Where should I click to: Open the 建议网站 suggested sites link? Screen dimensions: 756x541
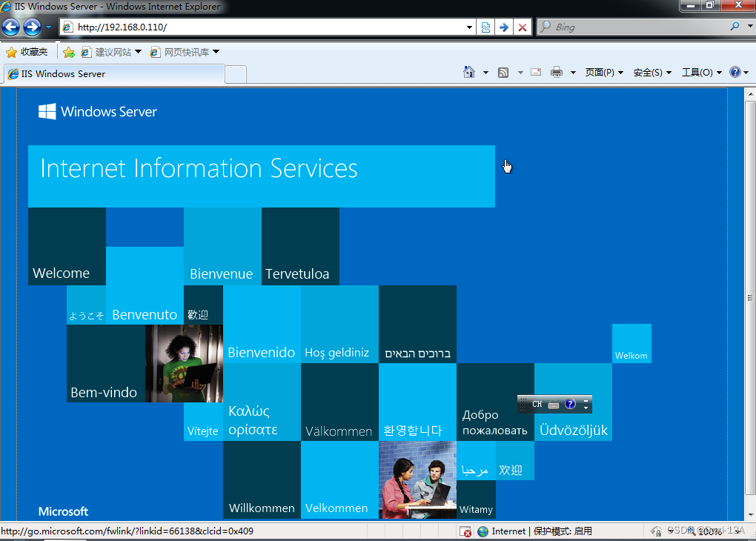(106, 52)
